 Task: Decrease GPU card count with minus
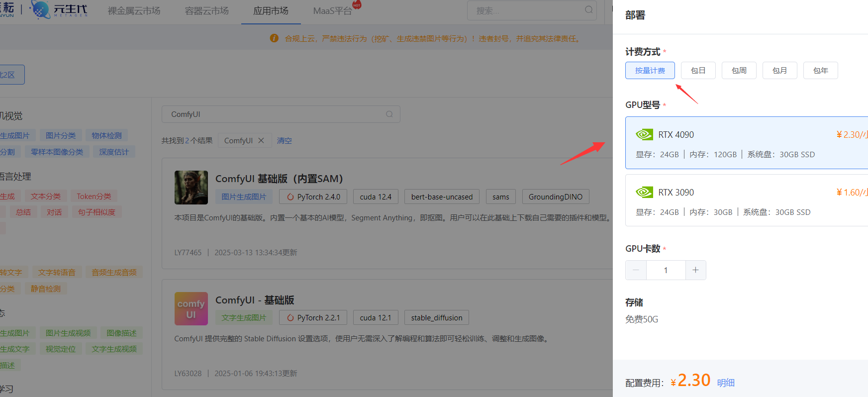(x=636, y=270)
